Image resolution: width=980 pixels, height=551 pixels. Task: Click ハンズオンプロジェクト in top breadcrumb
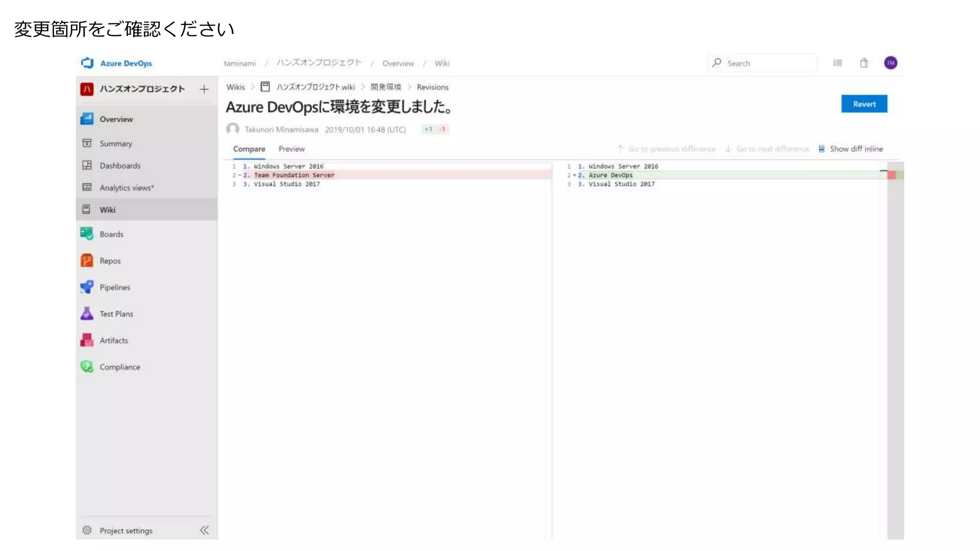[x=319, y=63]
